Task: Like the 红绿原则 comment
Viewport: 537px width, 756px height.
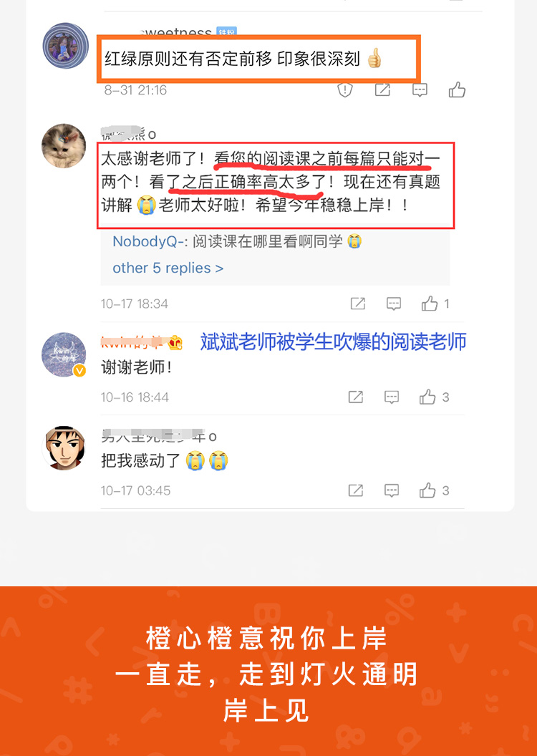Action: click(x=457, y=89)
